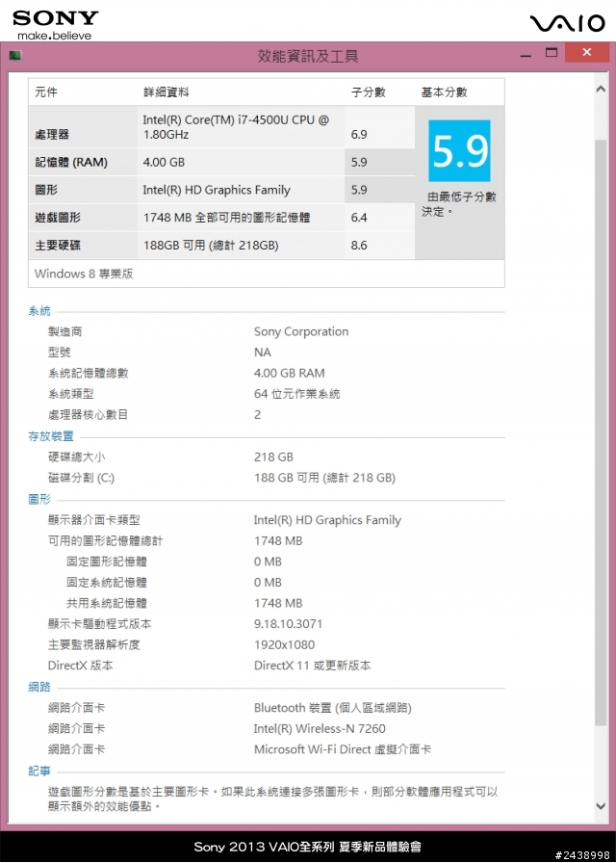Click the 磁碟分割 (C:) label

point(82,478)
